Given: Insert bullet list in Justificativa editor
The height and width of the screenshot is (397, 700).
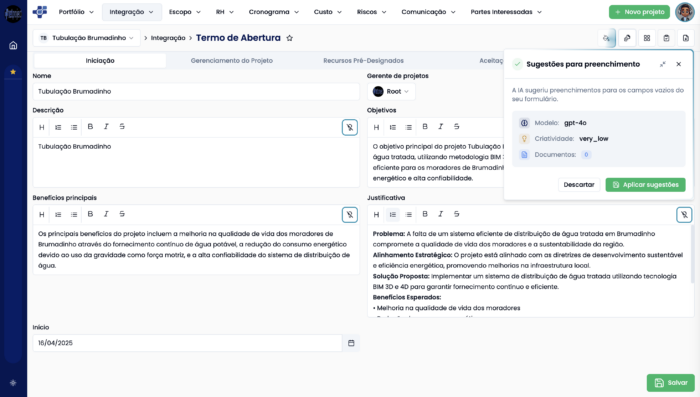Looking at the screenshot, I should (x=408, y=214).
